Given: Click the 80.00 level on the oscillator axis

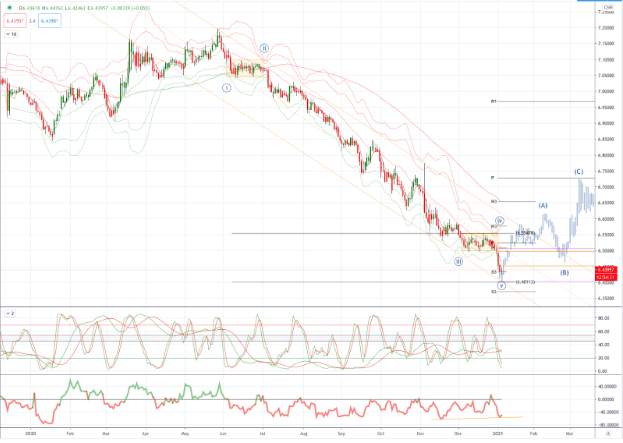Looking at the screenshot, I should (x=603, y=318).
